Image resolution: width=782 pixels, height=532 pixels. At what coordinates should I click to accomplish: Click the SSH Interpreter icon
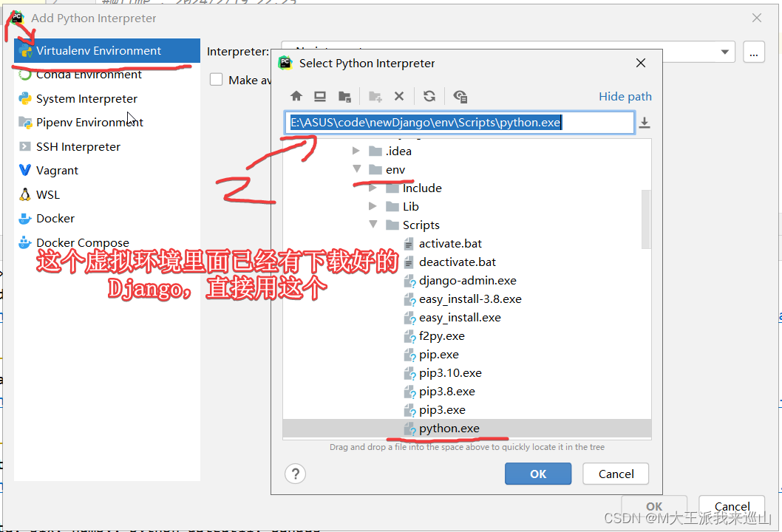pyautogui.click(x=25, y=146)
